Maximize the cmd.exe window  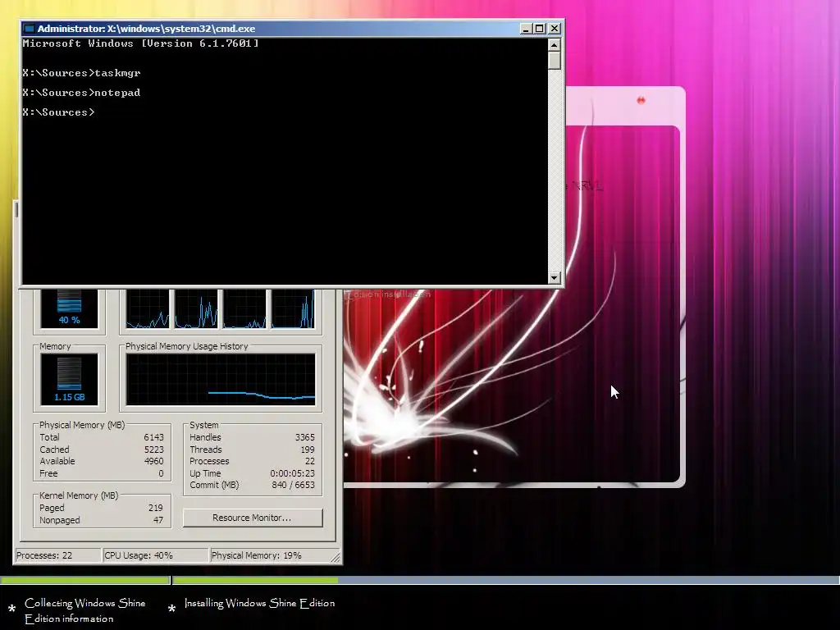click(x=540, y=29)
